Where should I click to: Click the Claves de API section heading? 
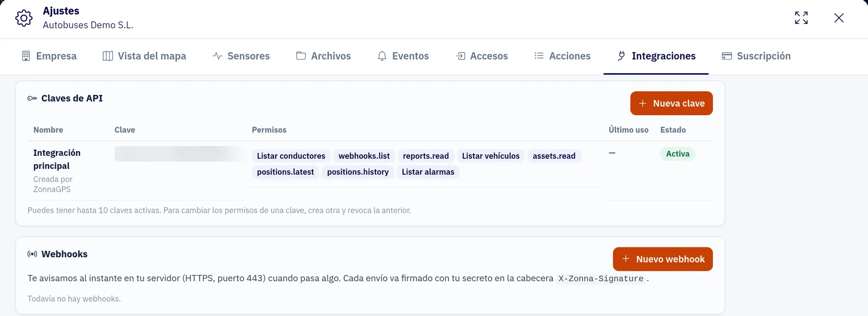coord(72,98)
